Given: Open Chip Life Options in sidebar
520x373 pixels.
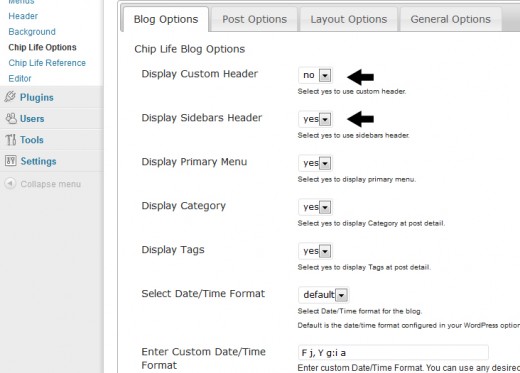Looking at the screenshot, I should (x=42, y=47).
